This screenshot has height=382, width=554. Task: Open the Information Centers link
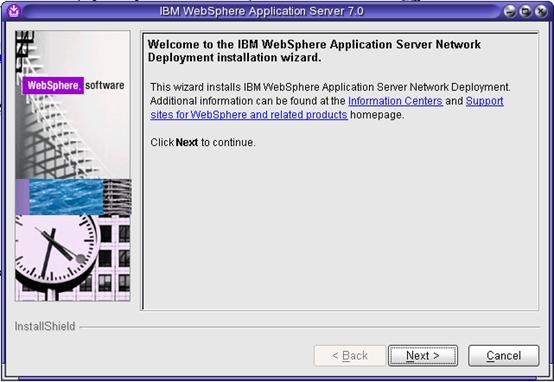[x=395, y=101]
